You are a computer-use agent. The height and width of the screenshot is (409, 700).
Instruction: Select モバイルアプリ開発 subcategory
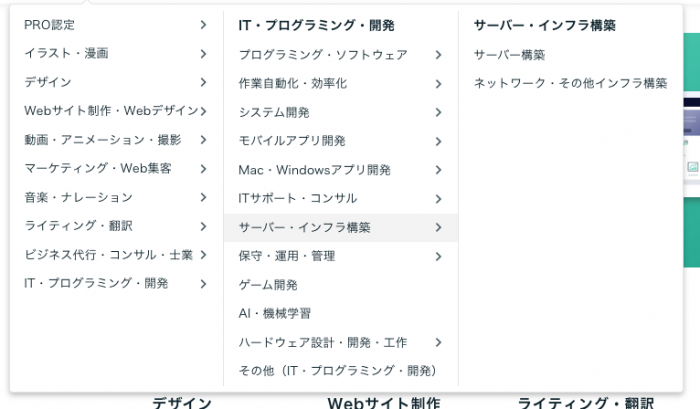coord(291,141)
